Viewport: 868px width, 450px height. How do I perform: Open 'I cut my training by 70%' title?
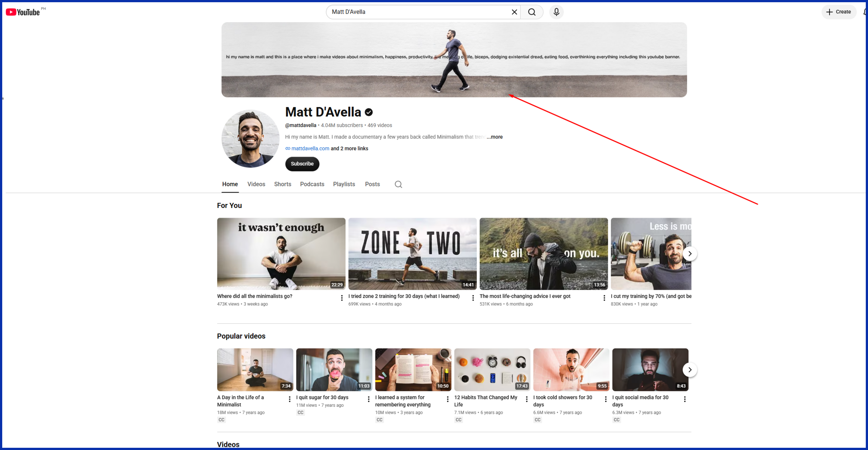click(651, 296)
